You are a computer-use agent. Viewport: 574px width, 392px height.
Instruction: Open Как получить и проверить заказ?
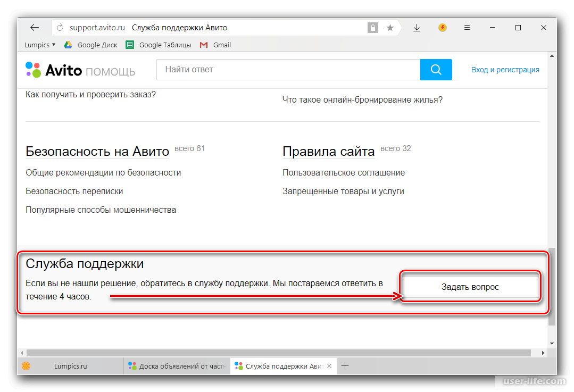(91, 95)
